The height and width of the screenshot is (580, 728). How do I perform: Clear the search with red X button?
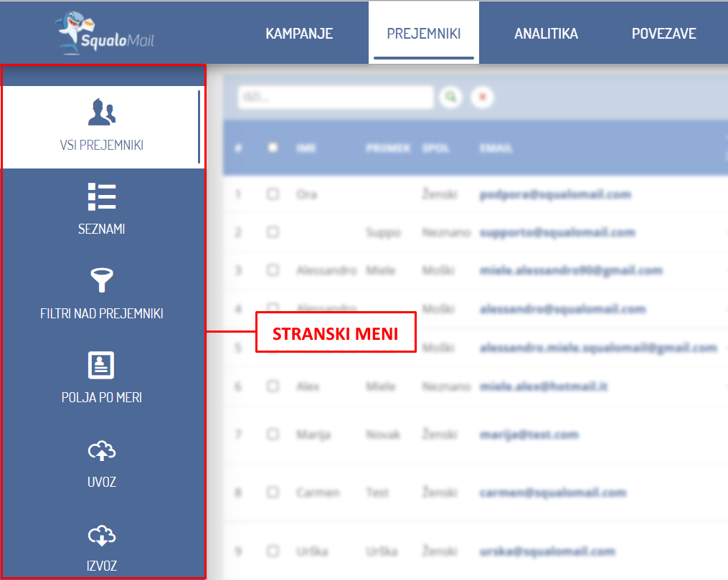tap(482, 97)
